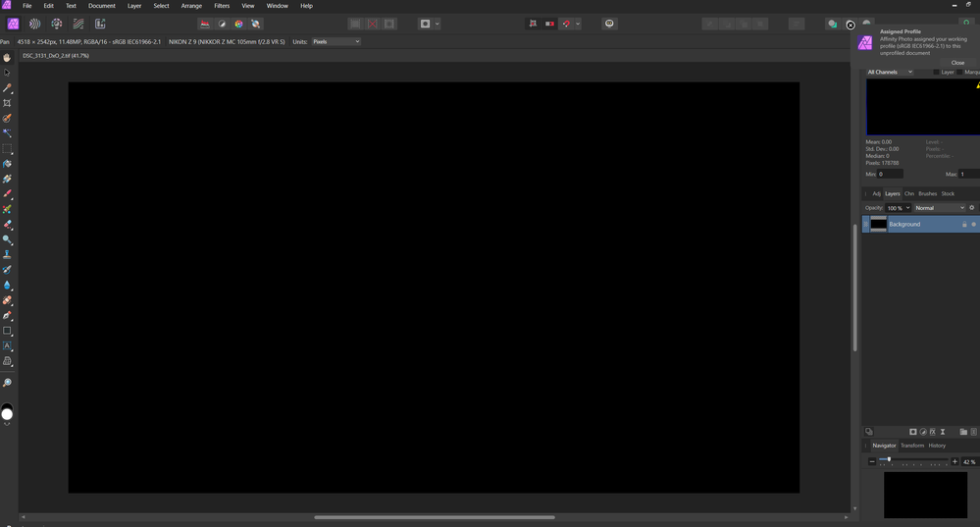The width and height of the screenshot is (980, 527).
Task: Select the Flood Fill tool
Action: click(x=8, y=164)
